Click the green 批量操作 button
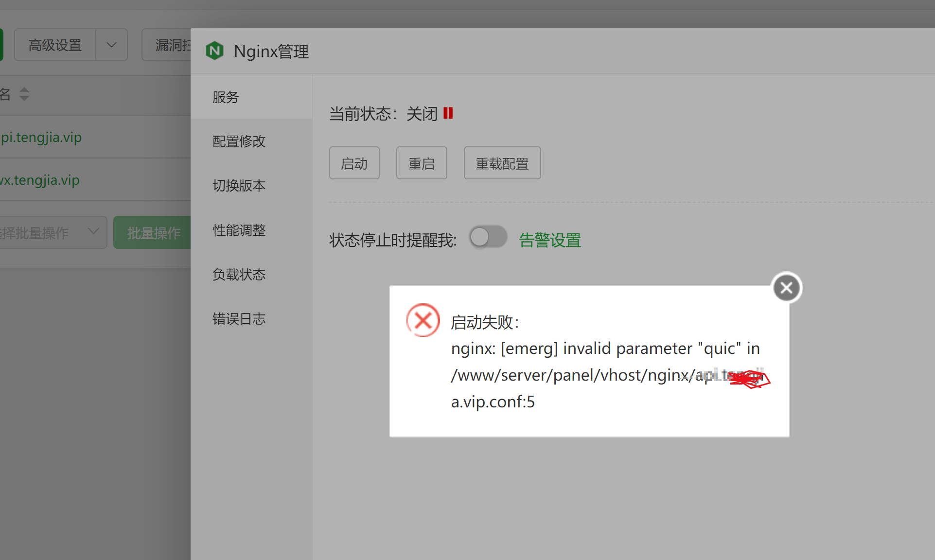This screenshot has height=560, width=935. click(152, 232)
